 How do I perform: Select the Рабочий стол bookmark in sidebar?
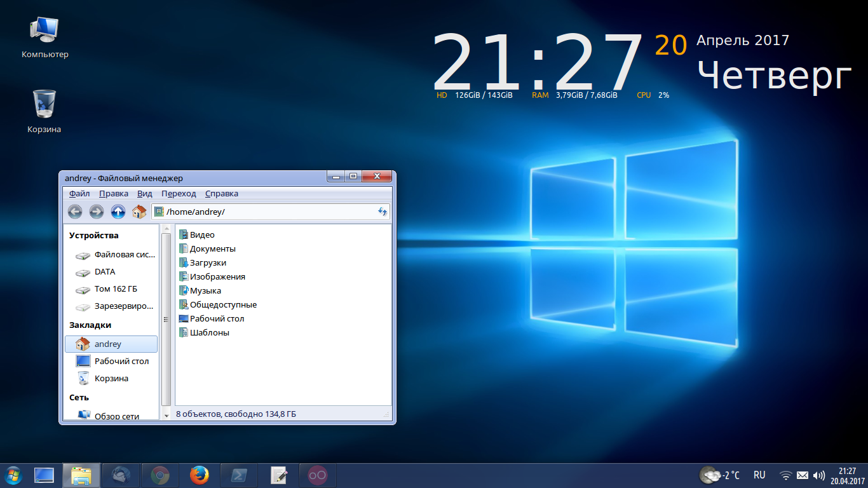pyautogui.click(x=111, y=361)
